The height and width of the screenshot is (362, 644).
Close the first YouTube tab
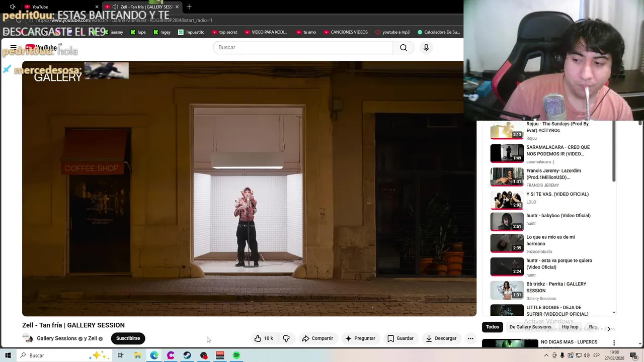pyautogui.click(x=97, y=7)
